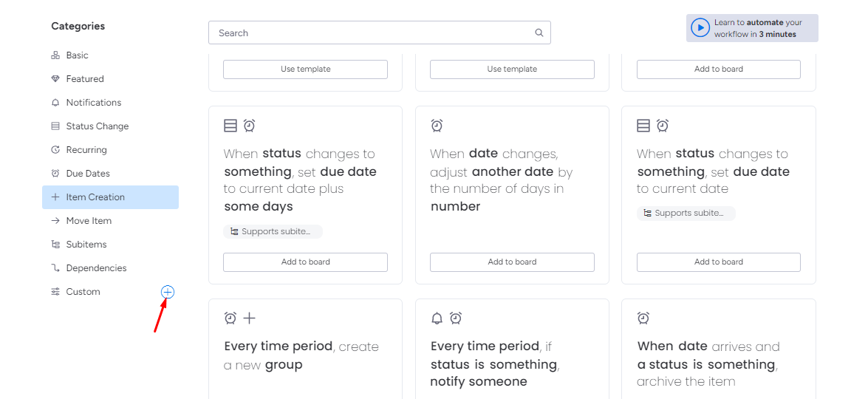
Task: Click the Basic category icon
Action: pos(55,55)
